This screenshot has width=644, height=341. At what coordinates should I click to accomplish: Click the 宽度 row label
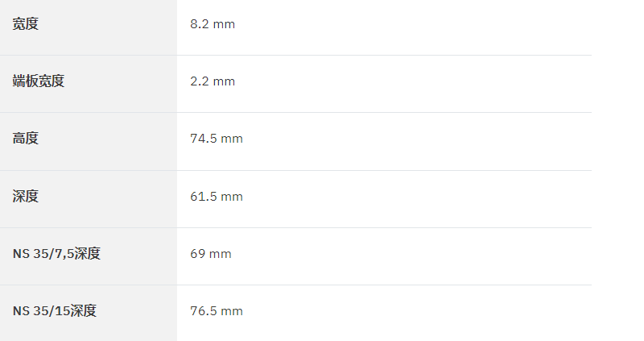[x=26, y=24]
